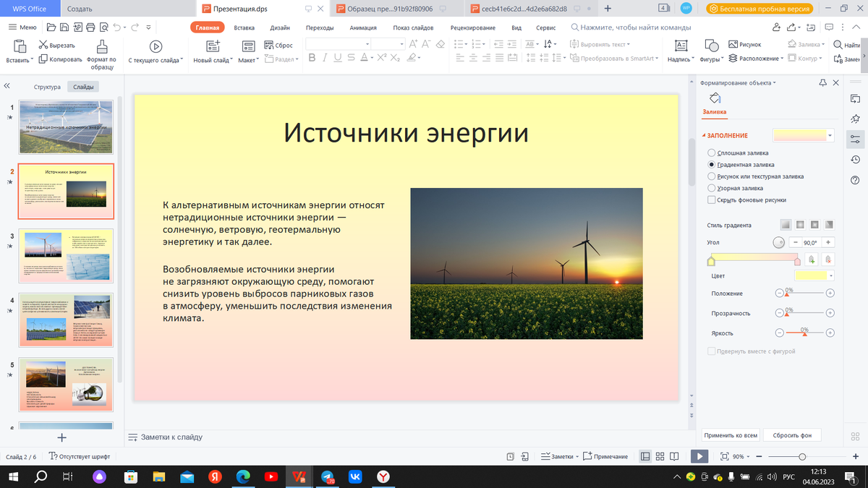
Task: Open animation star icon in sidebar
Action: tap(856, 119)
